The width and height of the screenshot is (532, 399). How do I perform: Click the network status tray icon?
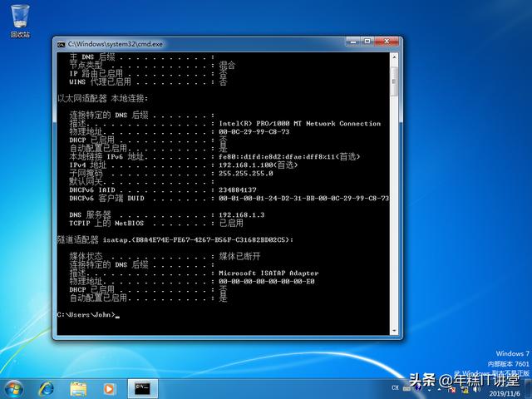coord(465,391)
